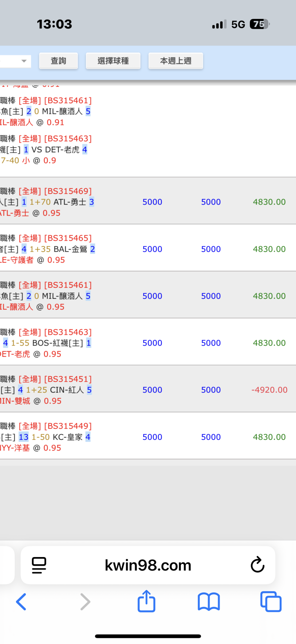The width and height of the screenshot is (296, 644).
Task: Open the Safari share sheet
Action: tap(146, 601)
